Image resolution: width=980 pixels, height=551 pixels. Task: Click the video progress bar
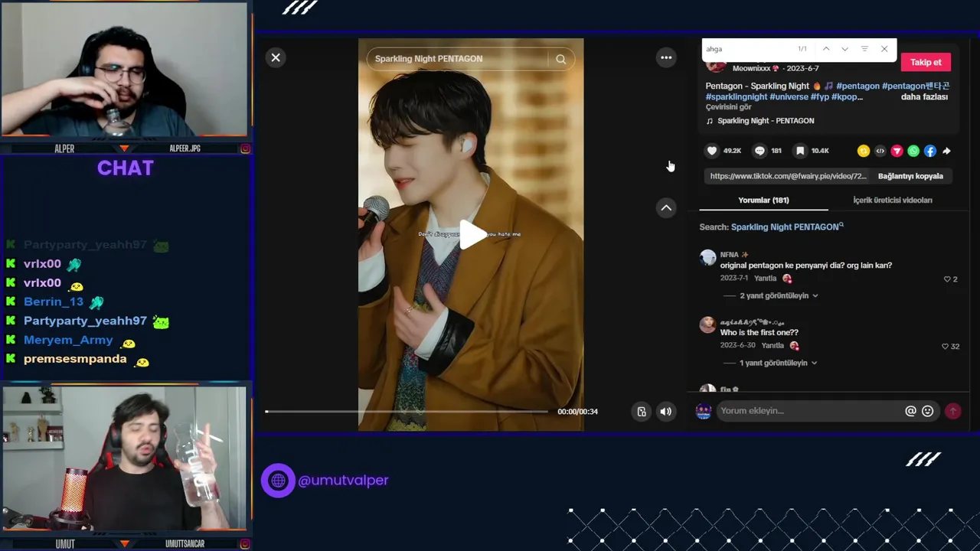[407, 412]
